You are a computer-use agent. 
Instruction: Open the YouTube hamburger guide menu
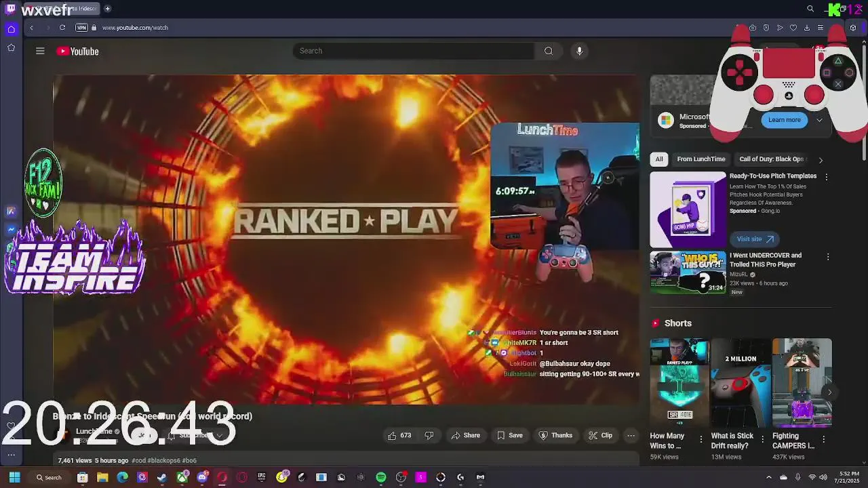(x=40, y=51)
